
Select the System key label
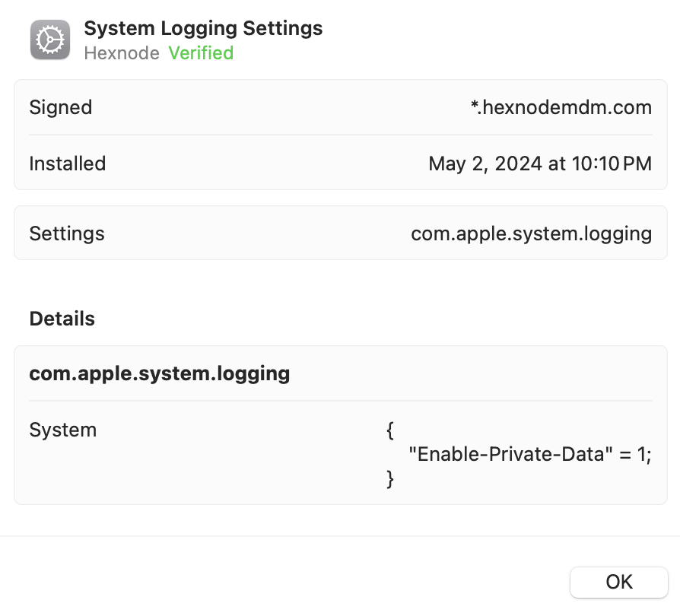(63, 430)
